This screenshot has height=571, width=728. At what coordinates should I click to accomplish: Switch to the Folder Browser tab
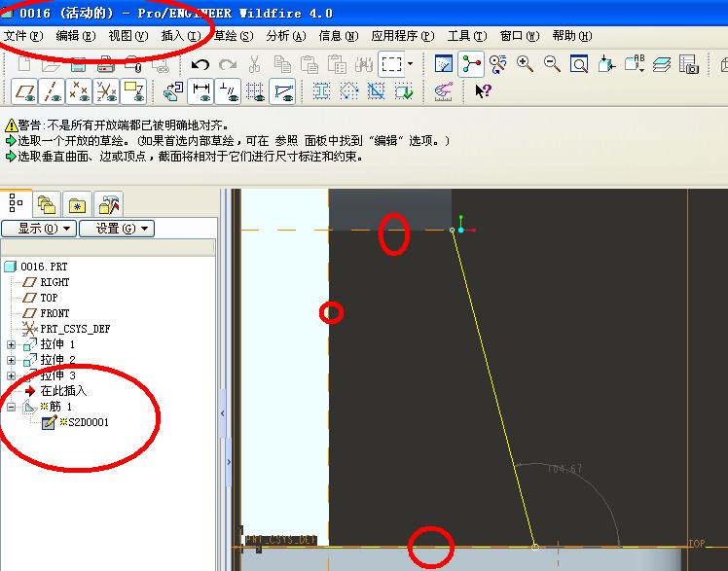click(47, 204)
